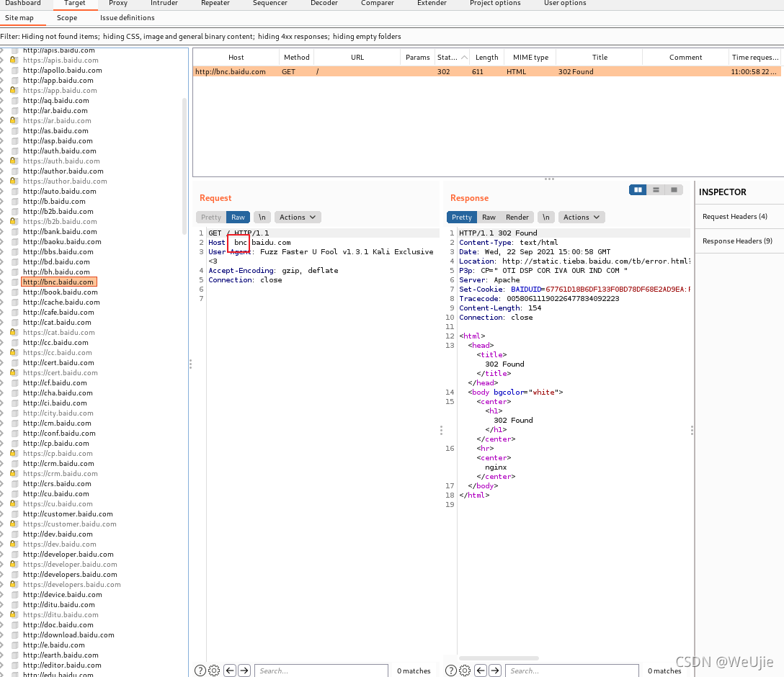Click the Response panel search field
This screenshot has width=784, height=677.
pos(572,671)
